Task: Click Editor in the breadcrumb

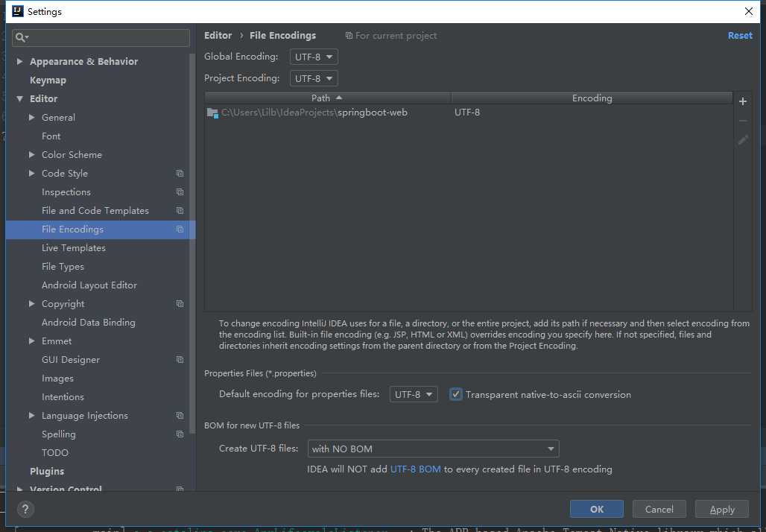Action: [x=218, y=36]
